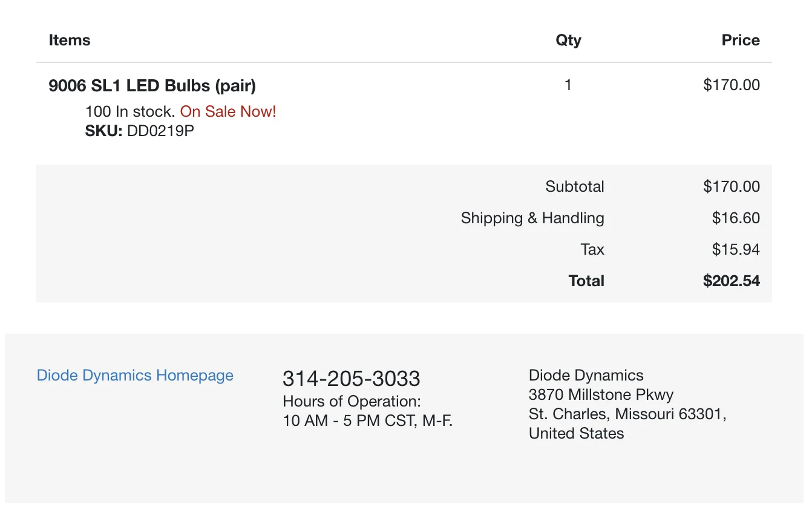Click the 3870 Millstone Pkwy address line
812x513 pixels.
601,394
